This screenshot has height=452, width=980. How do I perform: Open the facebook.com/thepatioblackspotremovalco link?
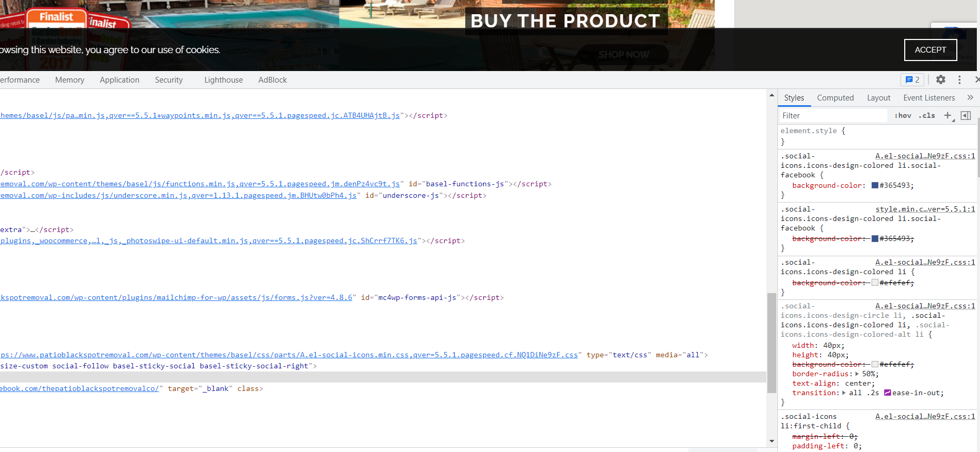[79, 389]
